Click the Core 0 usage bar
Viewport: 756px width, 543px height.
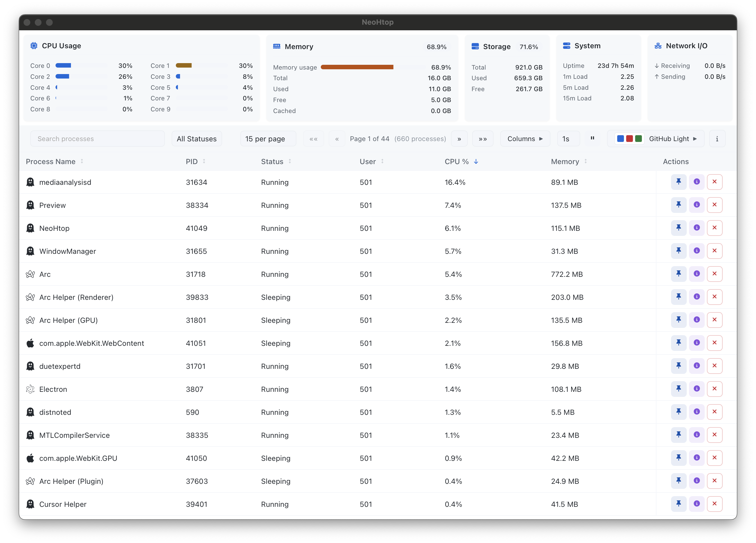coord(82,65)
